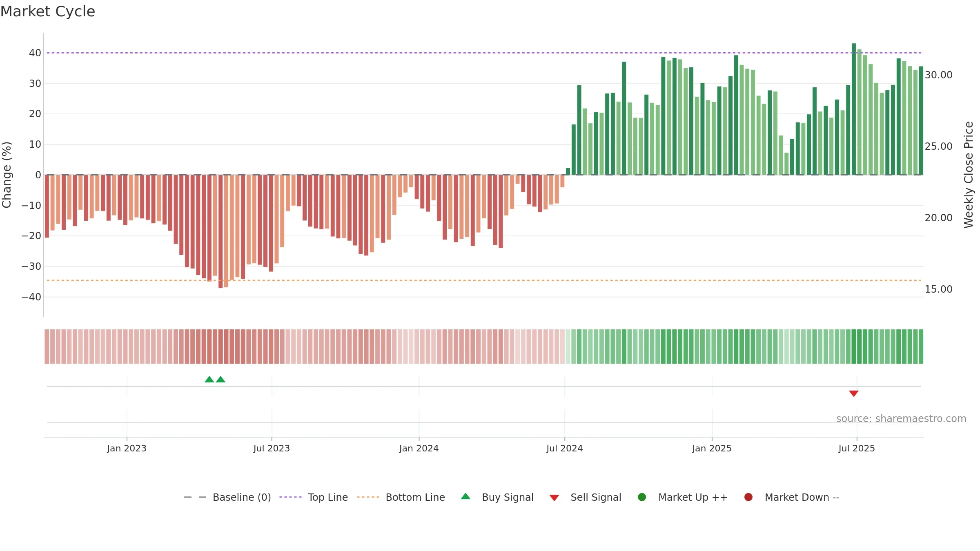
Task: Click the Jan 2024 axis label
Action: 419,448
